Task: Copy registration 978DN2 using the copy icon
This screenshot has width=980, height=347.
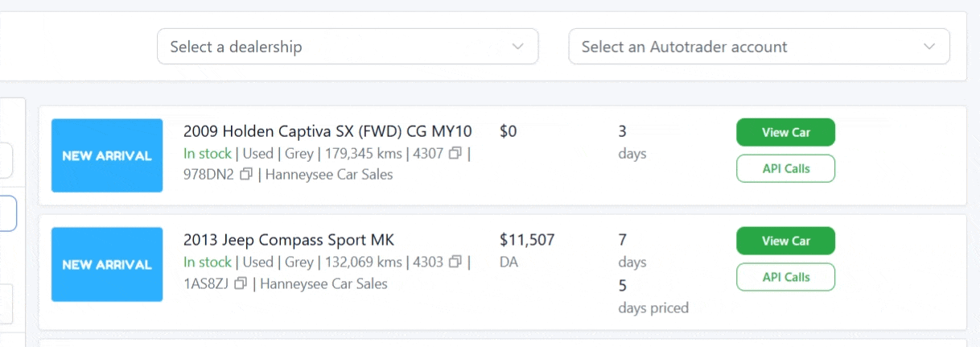Action: point(246,174)
